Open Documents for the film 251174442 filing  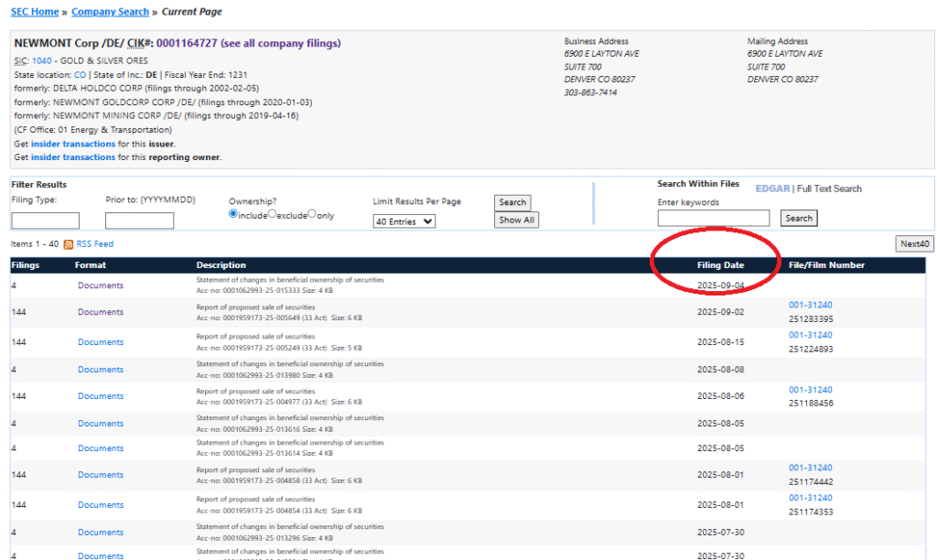pyautogui.click(x=101, y=475)
